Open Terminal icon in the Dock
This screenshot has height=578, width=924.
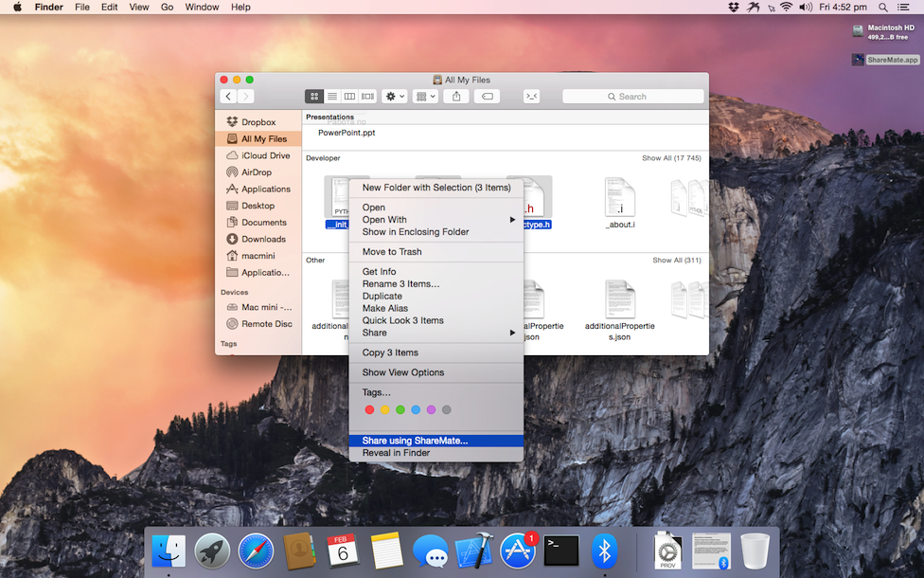pos(561,551)
